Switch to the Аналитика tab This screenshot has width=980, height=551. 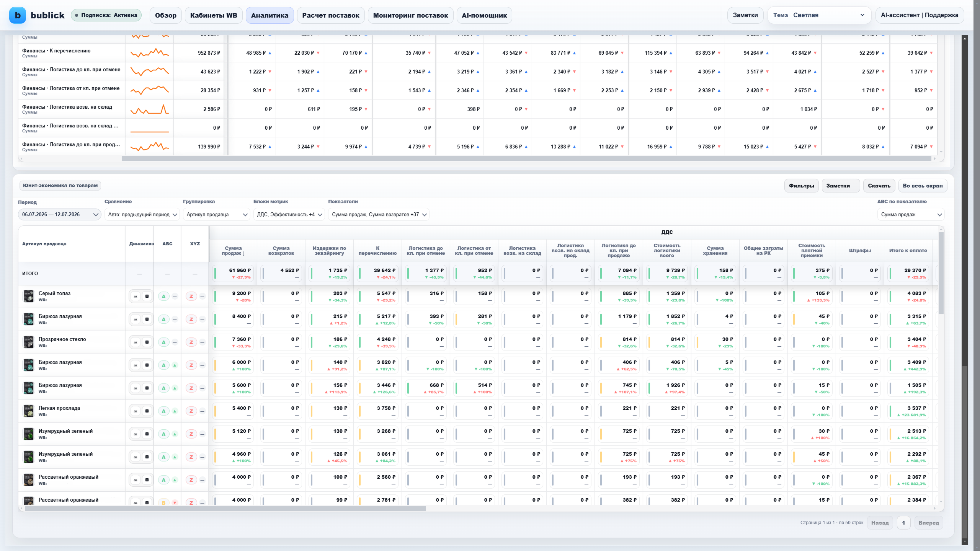click(x=269, y=15)
